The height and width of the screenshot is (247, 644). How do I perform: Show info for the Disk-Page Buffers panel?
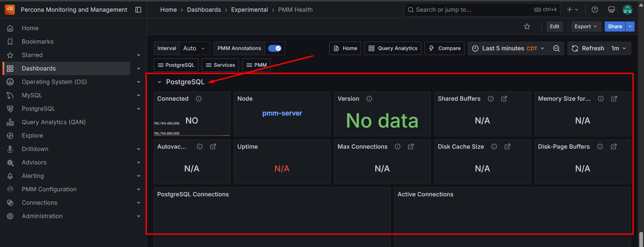pos(600,147)
